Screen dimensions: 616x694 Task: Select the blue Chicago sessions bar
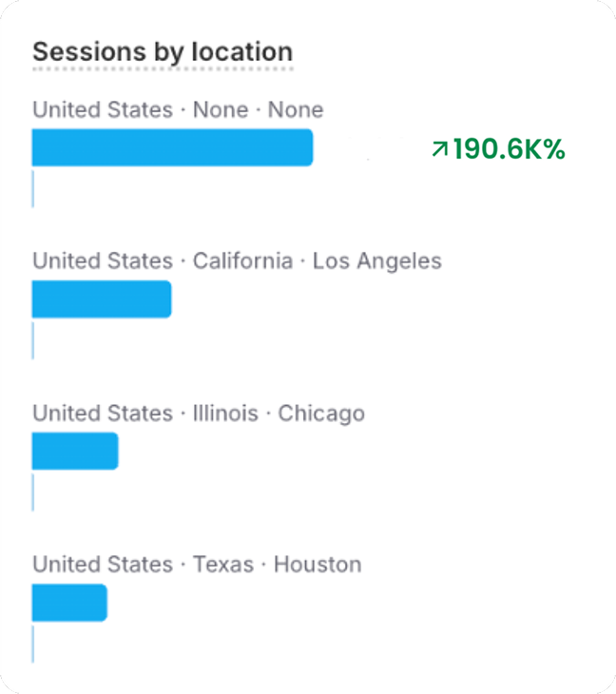[x=75, y=452]
